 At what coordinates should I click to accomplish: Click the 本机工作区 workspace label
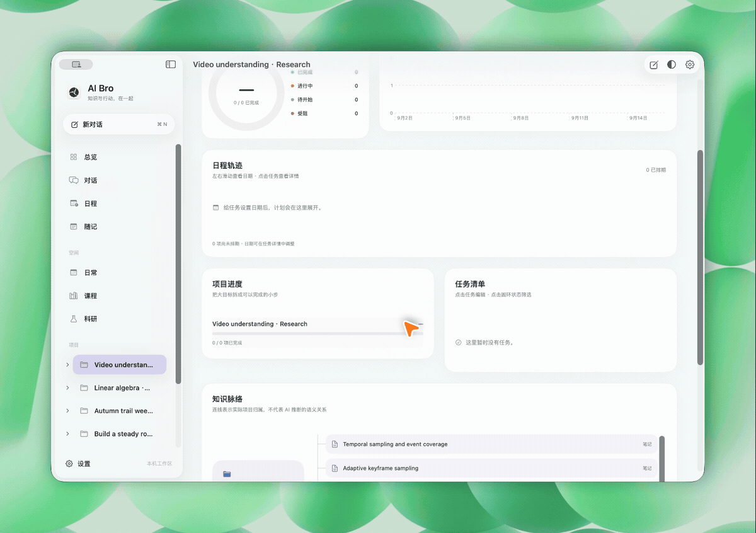click(159, 464)
